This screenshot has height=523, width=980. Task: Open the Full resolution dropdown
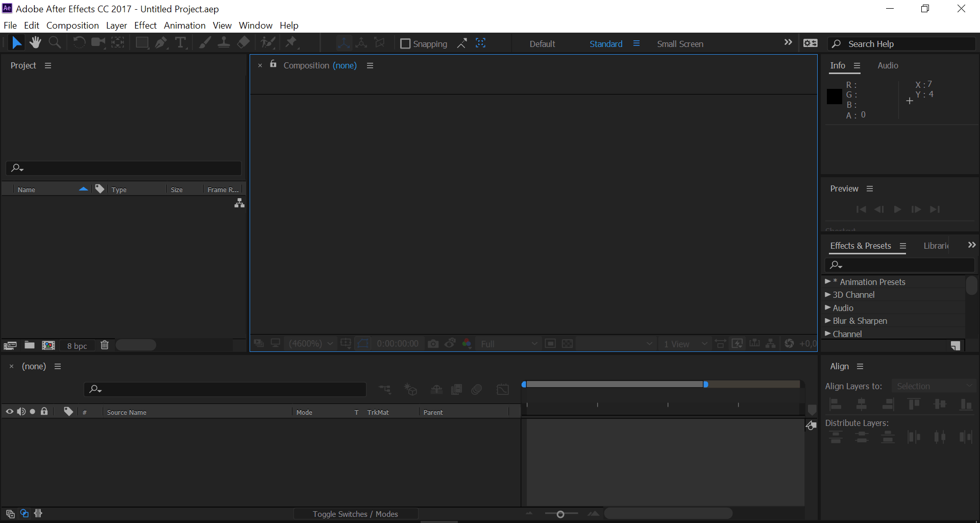click(508, 344)
